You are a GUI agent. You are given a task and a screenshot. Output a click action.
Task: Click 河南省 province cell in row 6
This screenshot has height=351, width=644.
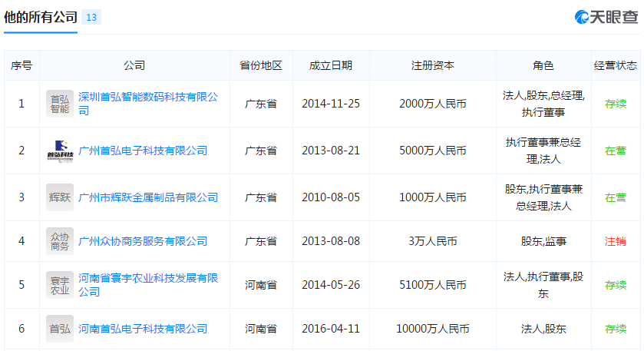(261, 329)
